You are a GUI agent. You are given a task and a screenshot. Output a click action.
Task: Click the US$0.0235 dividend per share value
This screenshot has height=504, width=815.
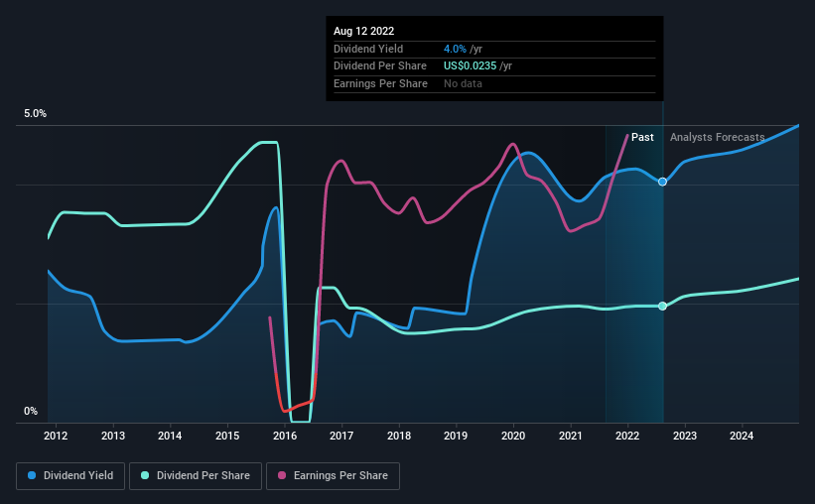pos(470,66)
